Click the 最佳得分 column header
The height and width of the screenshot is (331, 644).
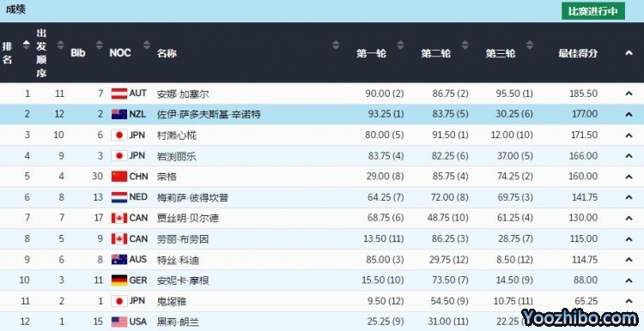[x=578, y=53]
